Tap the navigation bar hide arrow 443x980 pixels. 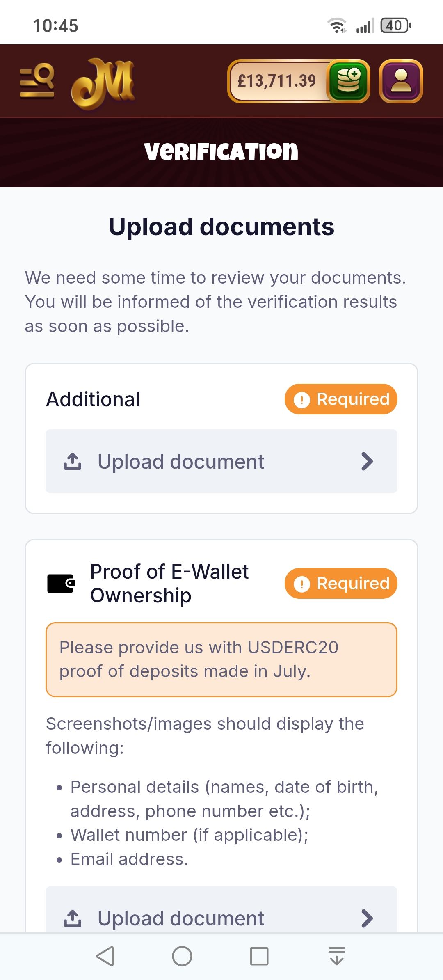coord(337,956)
